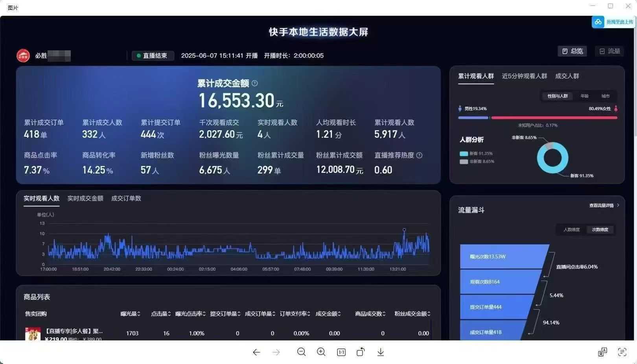Viewport: 637px width, 364px height.
Task: Click the 成交订单量418 funnel stage
Action: 493,331
